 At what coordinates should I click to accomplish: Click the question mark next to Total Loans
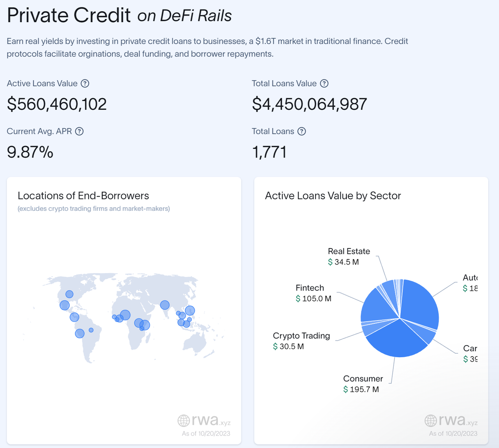click(301, 131)
